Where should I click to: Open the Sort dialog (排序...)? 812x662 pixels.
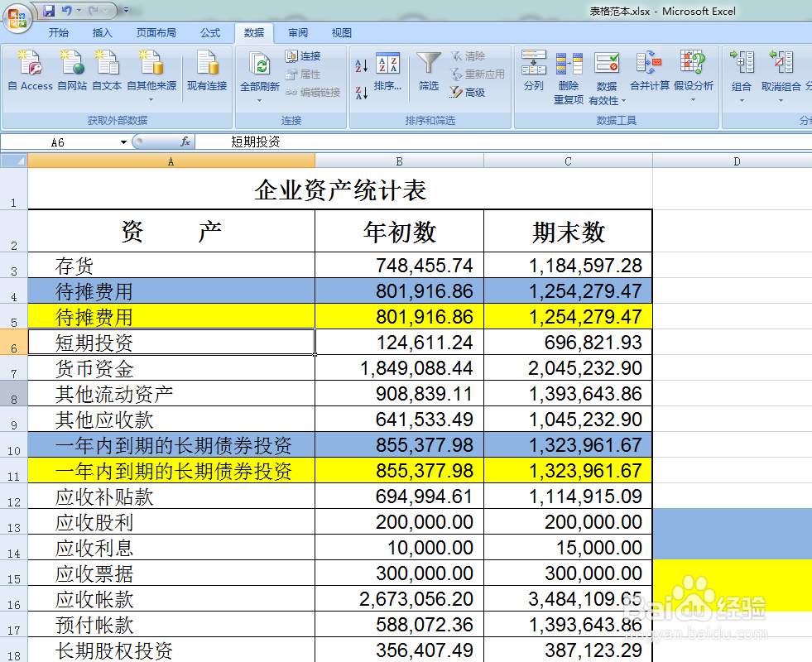[387, 71]
